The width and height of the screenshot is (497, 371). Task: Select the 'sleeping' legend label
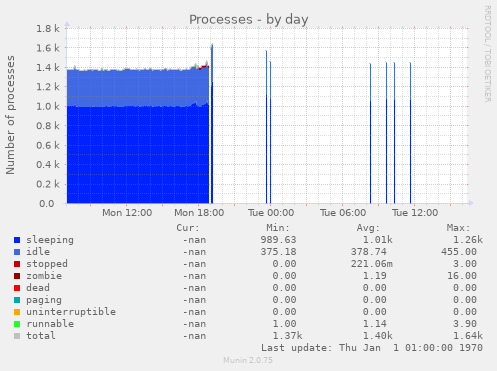pyautogui.click(x=50, y=240)
